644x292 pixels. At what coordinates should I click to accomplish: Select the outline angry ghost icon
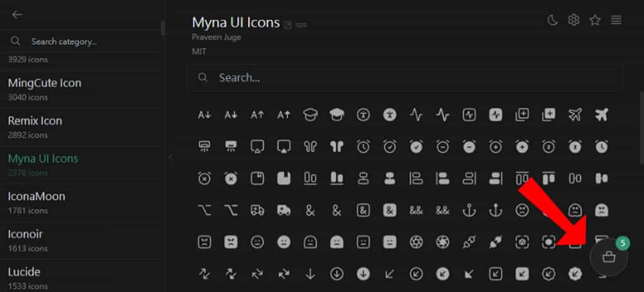click(575, 210)
